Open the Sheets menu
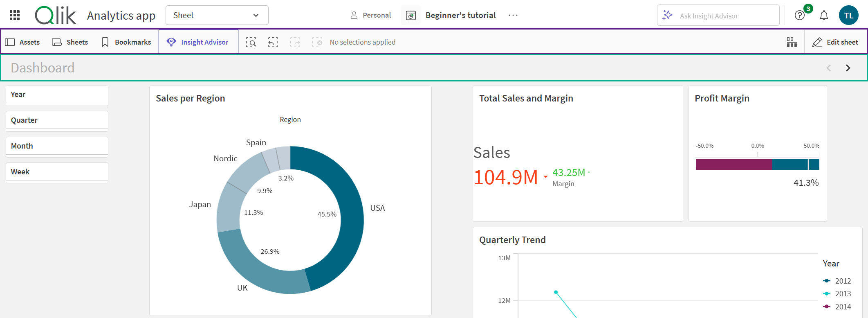The image size is (868, 318). click(x=70, y=42)
